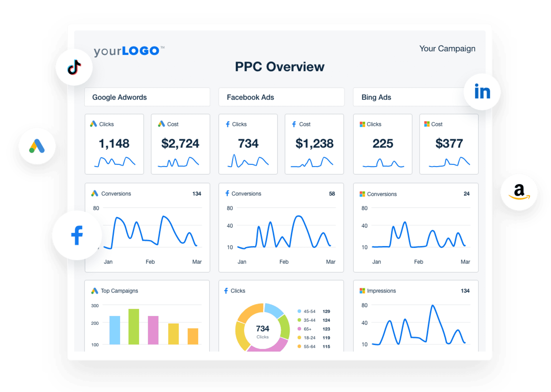
Task: Click the Facebook icon on the Clicks donut card
Action: [226, 290]
